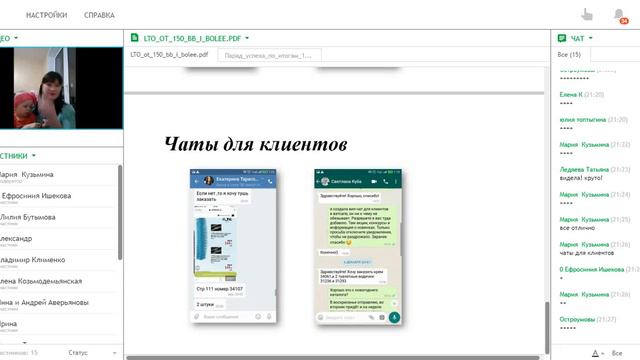Select participant Нина и Андрей Аверьяновы
Image resolution: width=640 pixels, height=360 pixels.
pyautogui.click(x=59, y=304)
